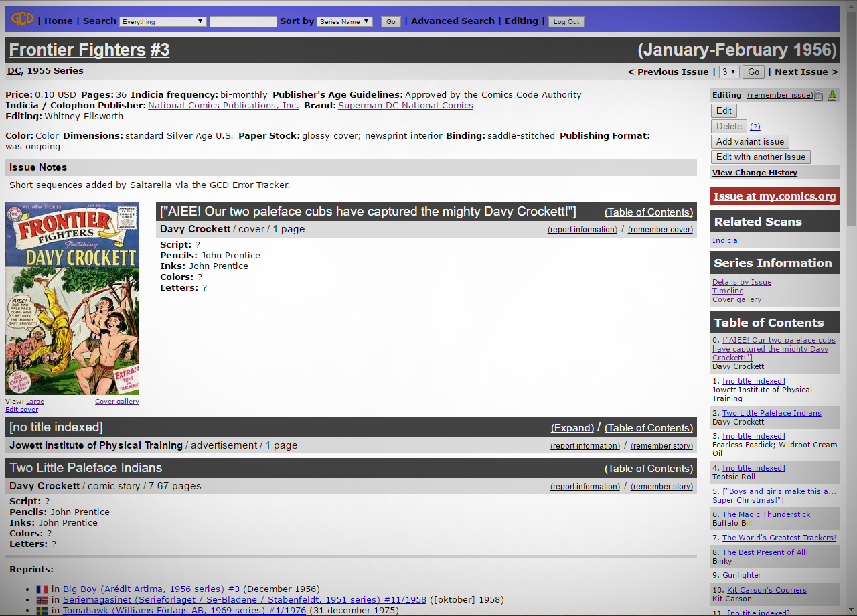Screen dimensions: 857x616
Task: Open Big Boy #3 reprint link
Action: (x=151, y=589)
